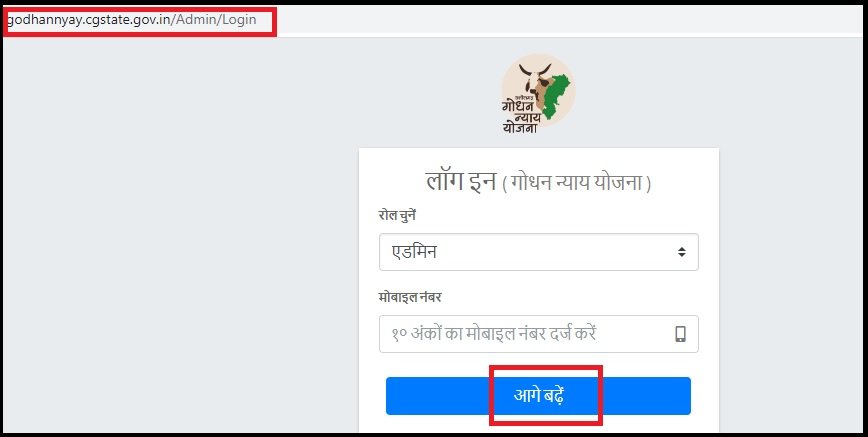Click the लॉग इन heading text
The image size is (868, 437).
click(461, 181)
